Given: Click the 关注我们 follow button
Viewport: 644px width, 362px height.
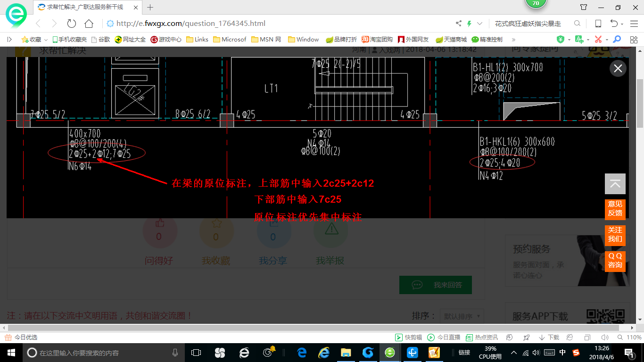Looking at the screenshot, I should [615, 235].
